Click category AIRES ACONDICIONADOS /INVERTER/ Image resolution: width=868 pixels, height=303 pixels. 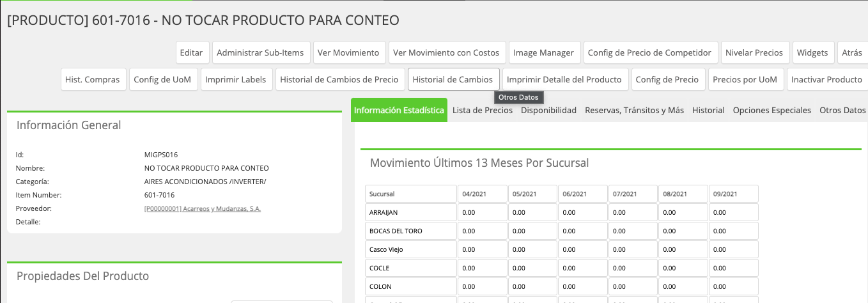coord(205,182)
